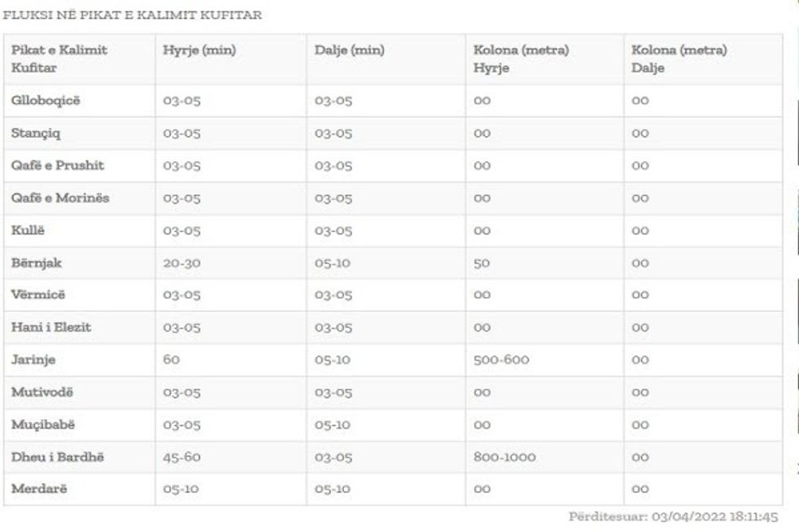Click the Muçibabë row name
The image size is (799, 532).
coord(42,424)
